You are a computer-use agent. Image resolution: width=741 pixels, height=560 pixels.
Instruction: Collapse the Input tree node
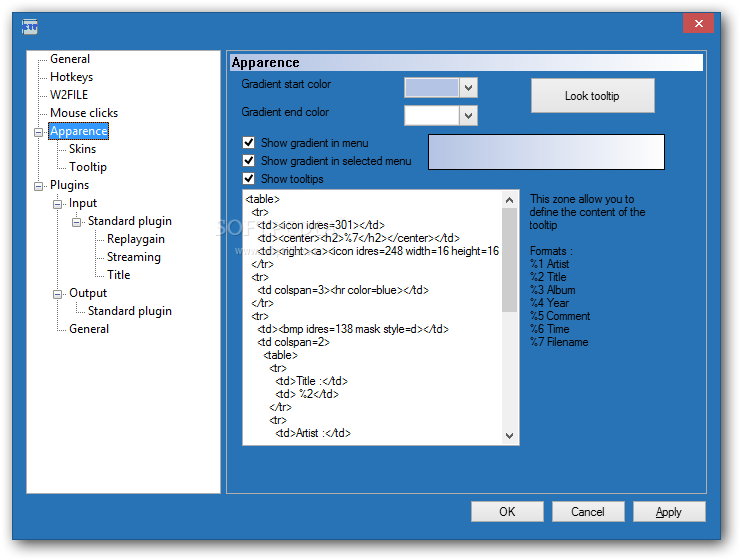coord(58,204)
